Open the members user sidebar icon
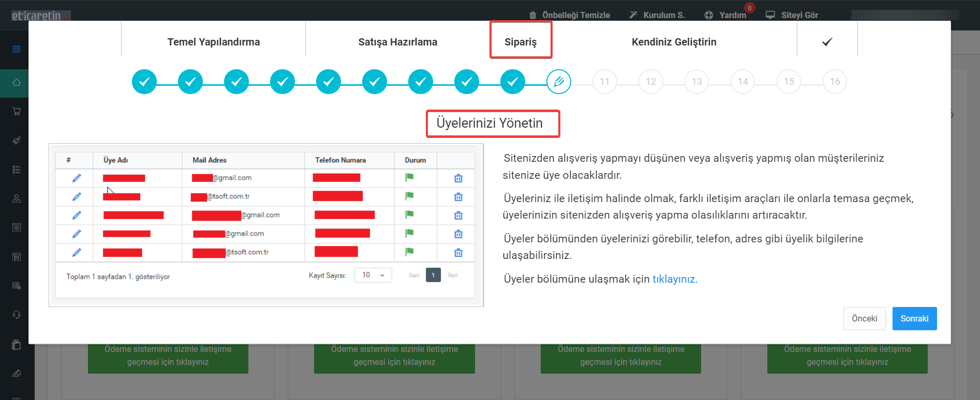 coord(17,198)
